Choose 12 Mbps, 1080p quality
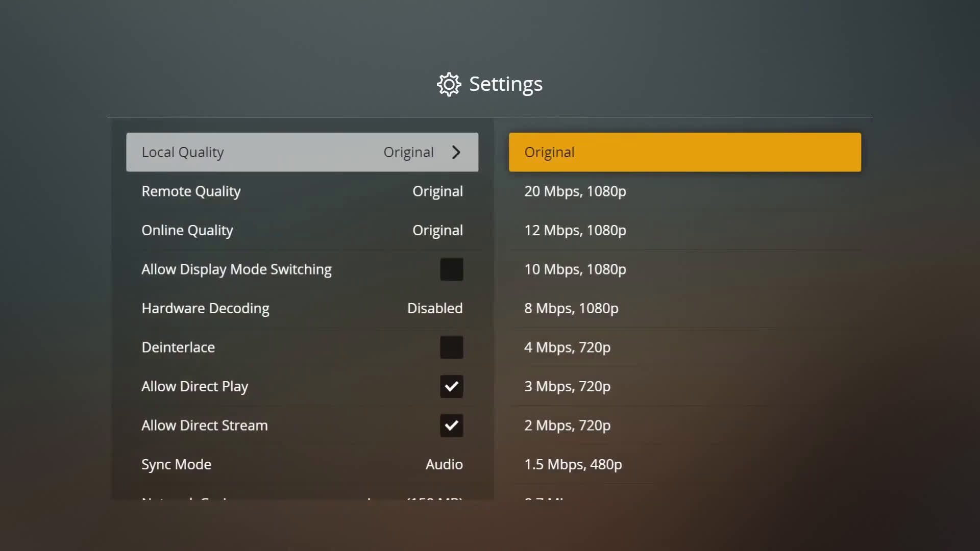The width and height of the screenshot is (980, 551). (684, 230)
